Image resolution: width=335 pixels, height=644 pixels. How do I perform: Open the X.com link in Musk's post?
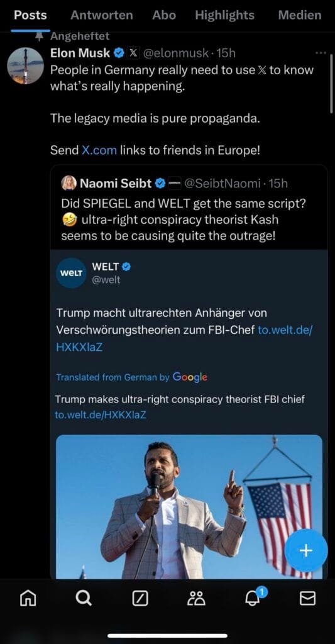[99, 150]
